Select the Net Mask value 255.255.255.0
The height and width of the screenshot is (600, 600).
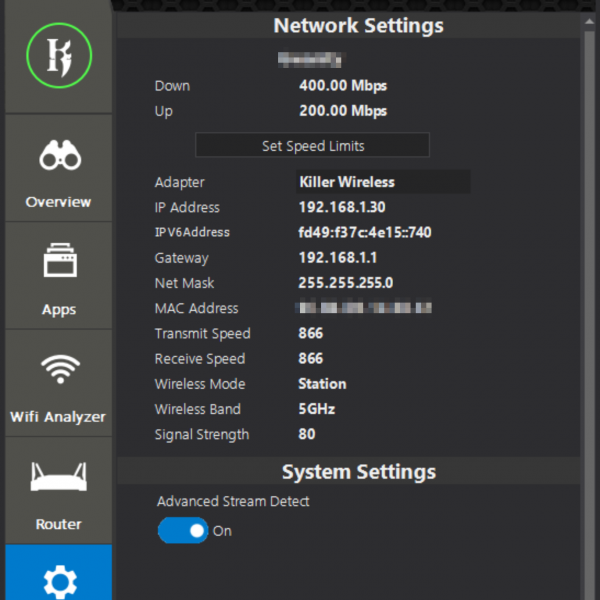[346, 283]
